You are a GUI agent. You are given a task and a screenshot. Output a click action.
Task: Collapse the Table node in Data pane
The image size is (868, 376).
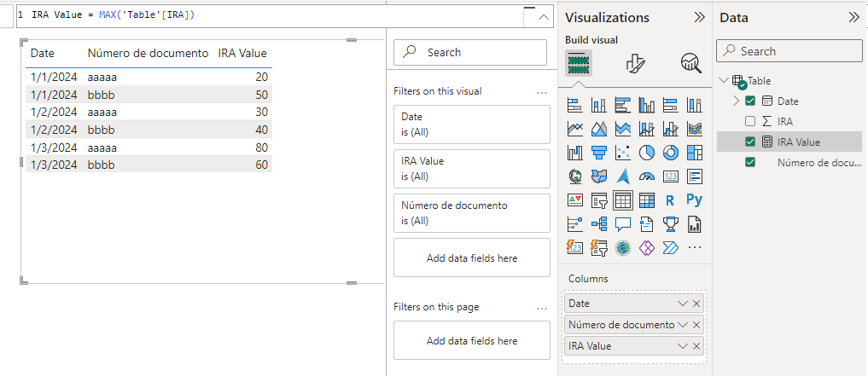[724, 81]
